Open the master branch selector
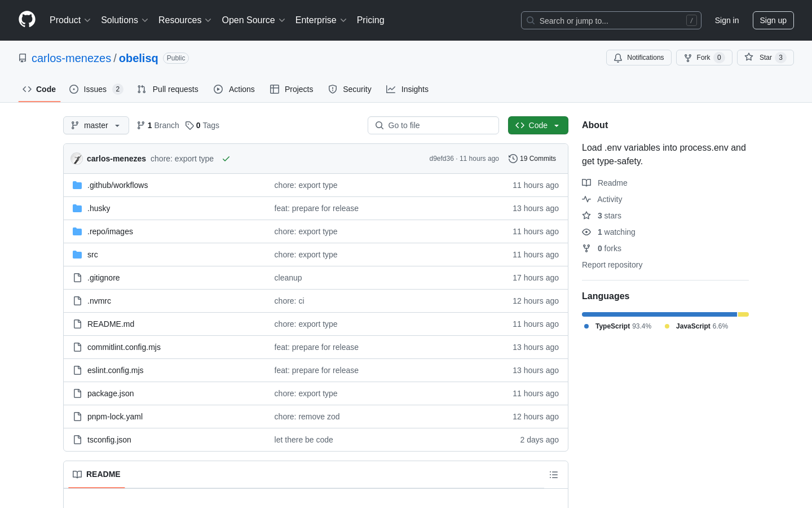The image size is (812, 508). [96, 125]
